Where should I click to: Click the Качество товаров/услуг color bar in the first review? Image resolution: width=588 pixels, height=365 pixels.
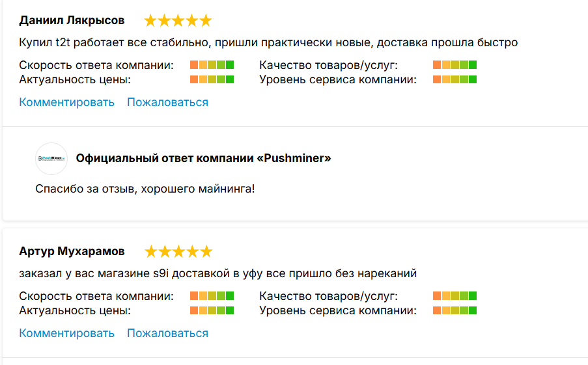click(455, 65)
